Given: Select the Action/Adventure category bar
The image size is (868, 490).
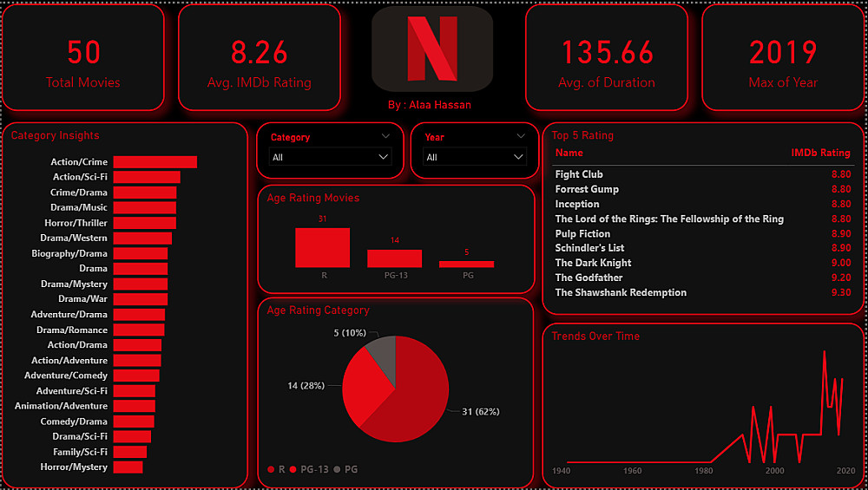Looking at the screenshot, I should (x=137, y=361).
